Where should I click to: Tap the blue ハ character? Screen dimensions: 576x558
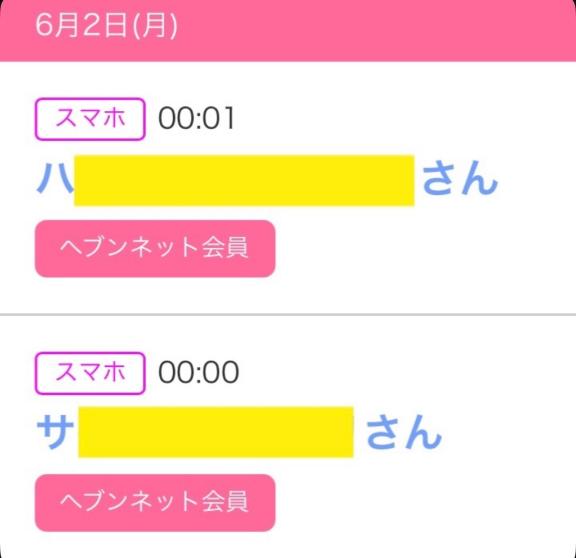coord(55,178)
